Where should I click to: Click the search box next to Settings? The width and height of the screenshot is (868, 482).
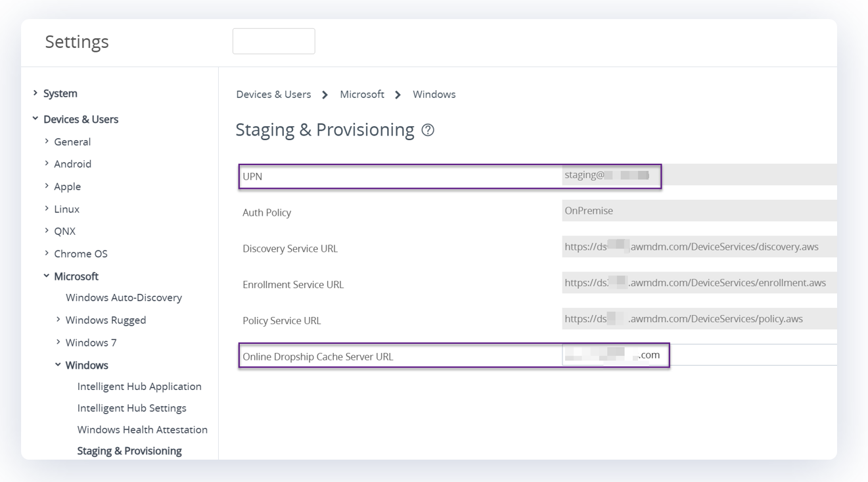coord(273,41)
